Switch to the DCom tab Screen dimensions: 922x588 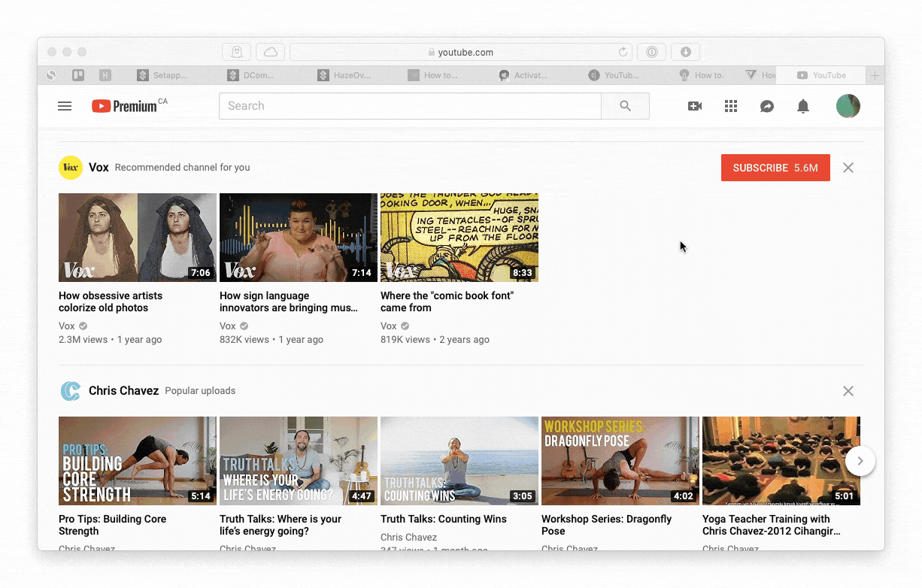pyautogui.click(x=252, y=75)
